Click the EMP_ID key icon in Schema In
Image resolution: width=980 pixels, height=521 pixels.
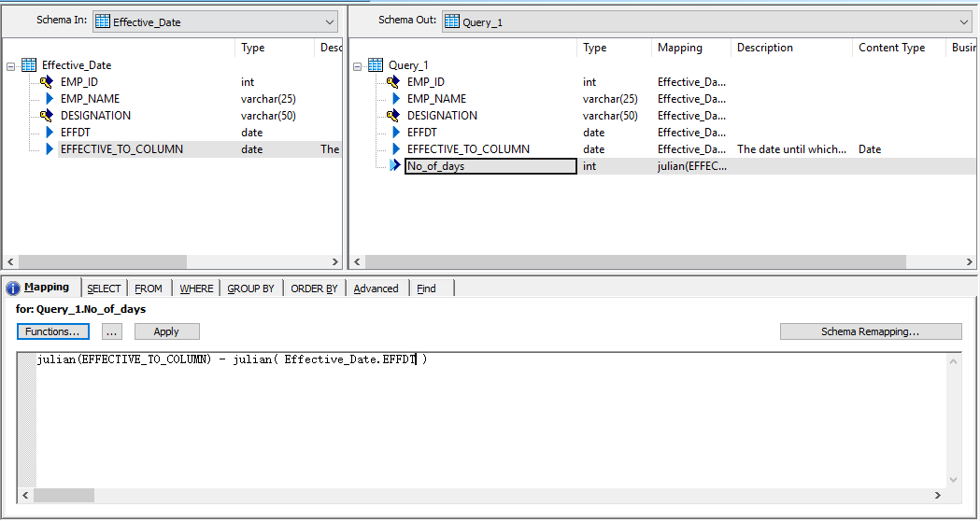(48, 82)
